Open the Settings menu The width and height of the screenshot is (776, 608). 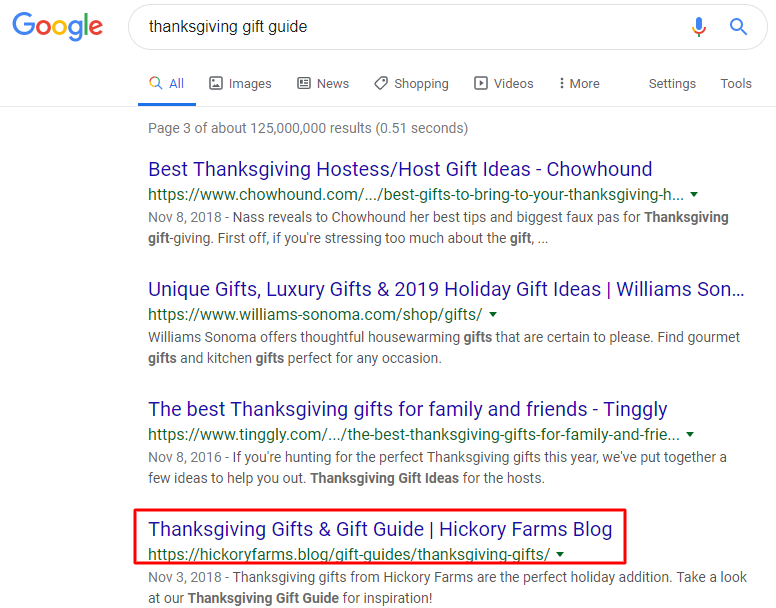tap(672, 84)
